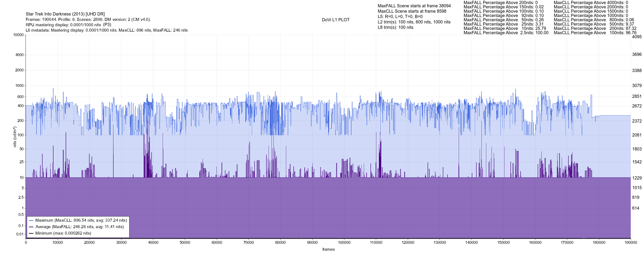644x258 pixels.
Task: Click the DoVi L1 PLOT title
Action: coord(336,20)
